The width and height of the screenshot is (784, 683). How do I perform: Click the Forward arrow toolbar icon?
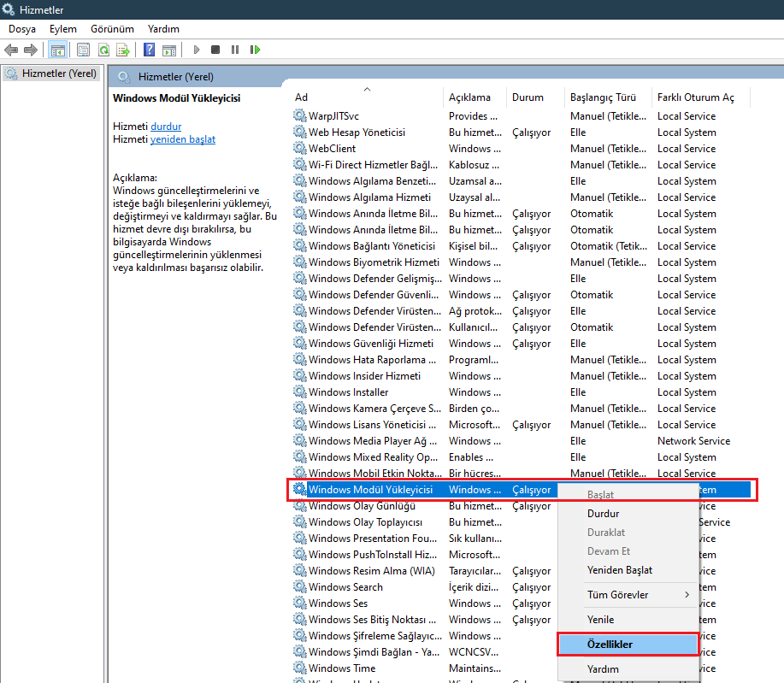pos(31,50)
